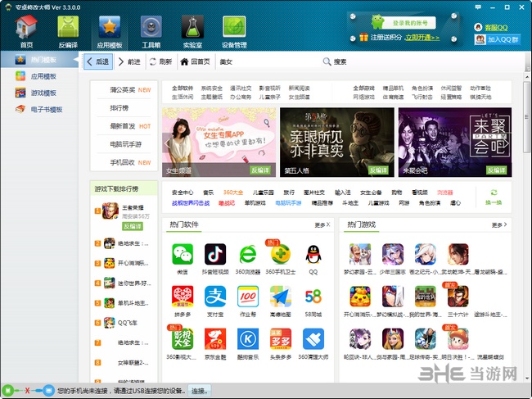Click the 加入QQ群 button
The image size is (532, 399).
(497, 39)
